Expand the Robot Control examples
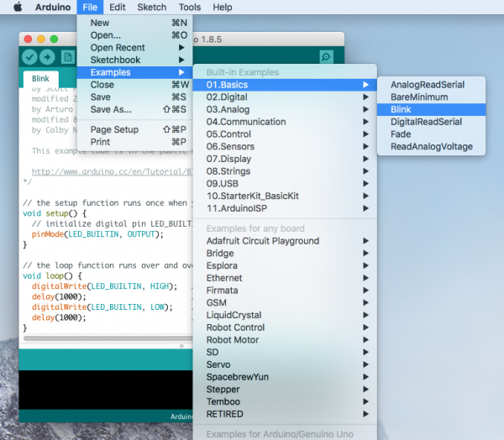The image size is (504, 440). coord(285,327)
